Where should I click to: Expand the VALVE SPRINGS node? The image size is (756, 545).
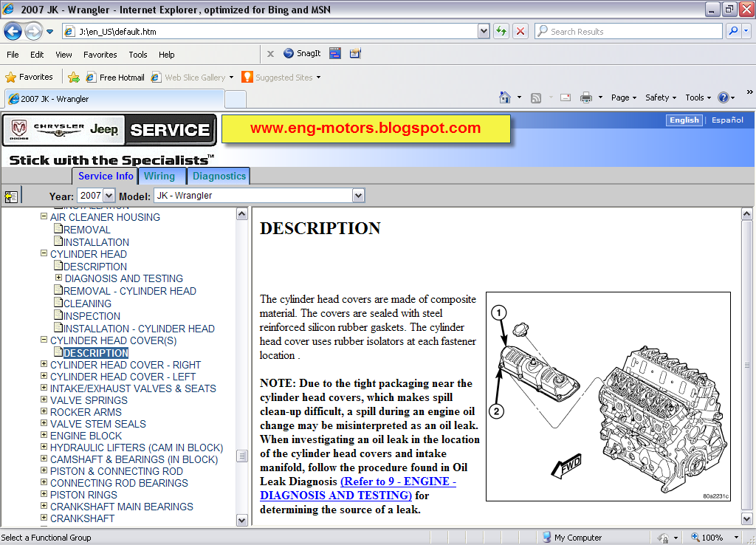tap(44, 400)
